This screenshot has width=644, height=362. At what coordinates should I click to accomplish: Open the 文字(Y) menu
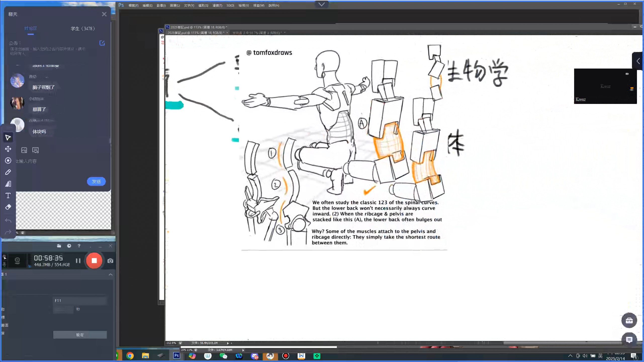click(x=189, y=6)
